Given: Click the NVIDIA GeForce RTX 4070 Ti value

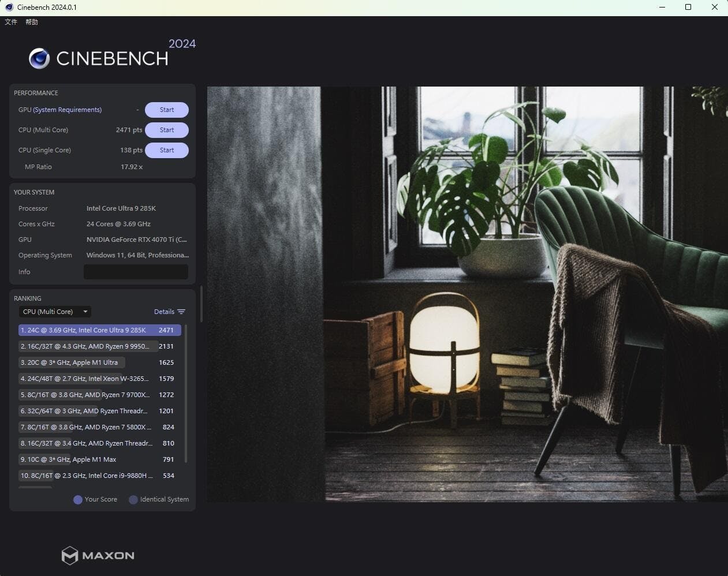Looking at the screenshot, I should (137, 240).
